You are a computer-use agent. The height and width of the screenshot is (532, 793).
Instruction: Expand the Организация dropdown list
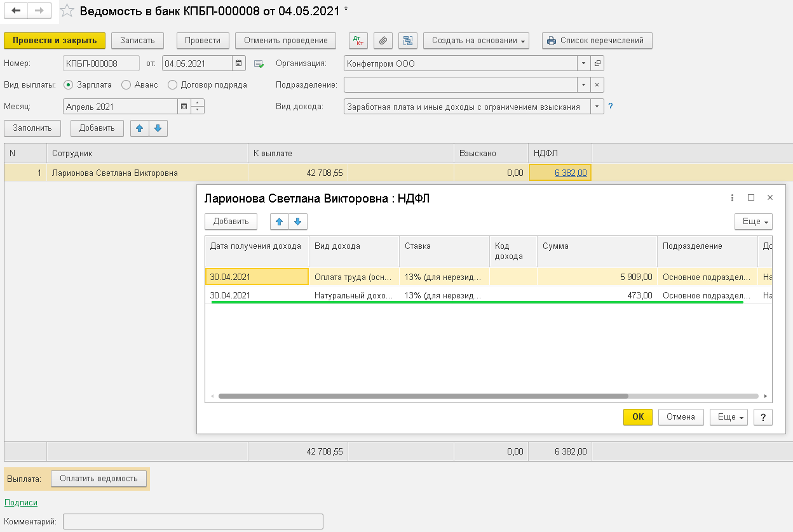point(583,63)
